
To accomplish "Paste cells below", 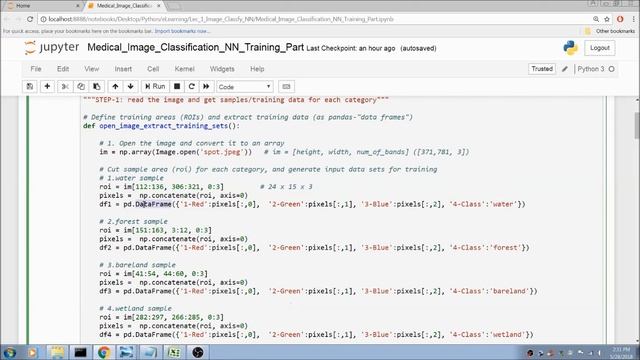I will [97, 87].
